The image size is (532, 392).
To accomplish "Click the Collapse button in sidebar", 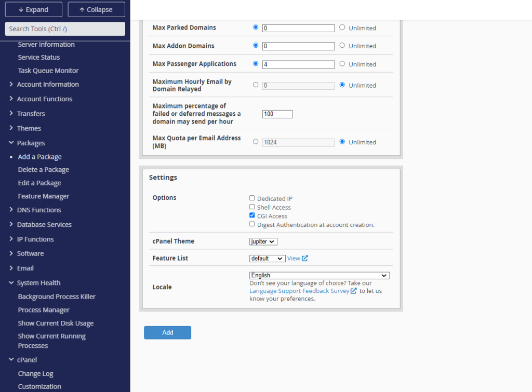I will (x=96, y=9).
